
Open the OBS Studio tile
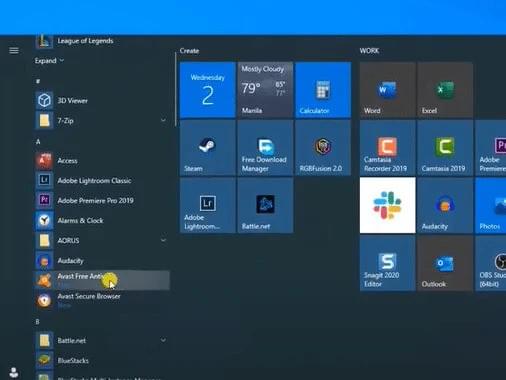(491, 263)
